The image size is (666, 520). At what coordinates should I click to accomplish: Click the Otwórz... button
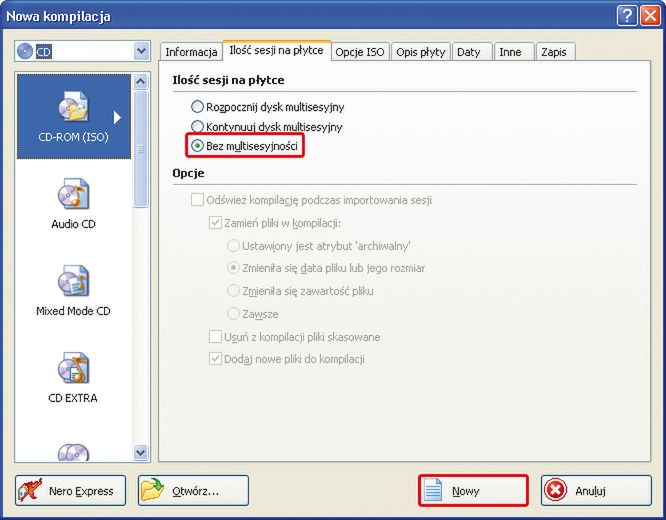[193, 491]
